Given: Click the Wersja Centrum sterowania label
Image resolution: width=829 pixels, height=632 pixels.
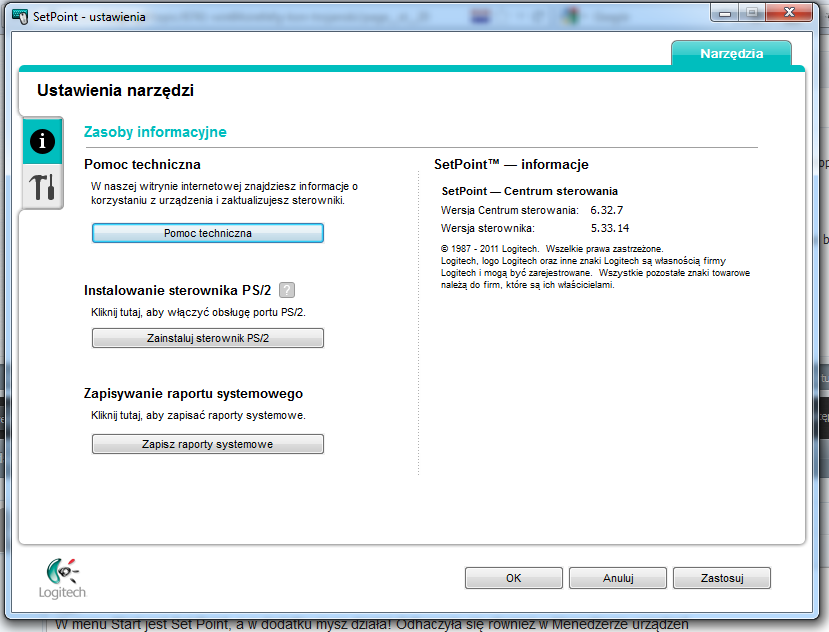Looking at the screenshot, I should coord(510,210).
